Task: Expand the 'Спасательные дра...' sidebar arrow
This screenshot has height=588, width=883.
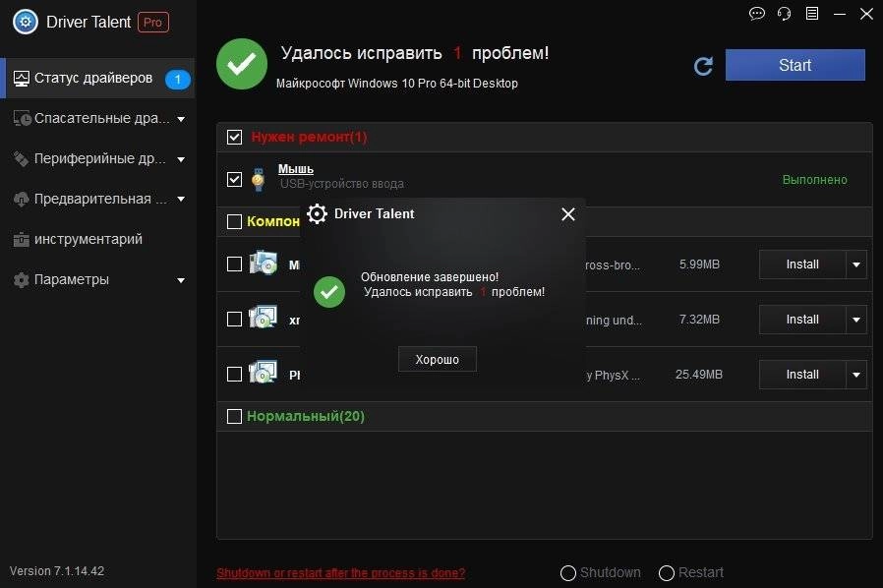Action: click(181, 119)
